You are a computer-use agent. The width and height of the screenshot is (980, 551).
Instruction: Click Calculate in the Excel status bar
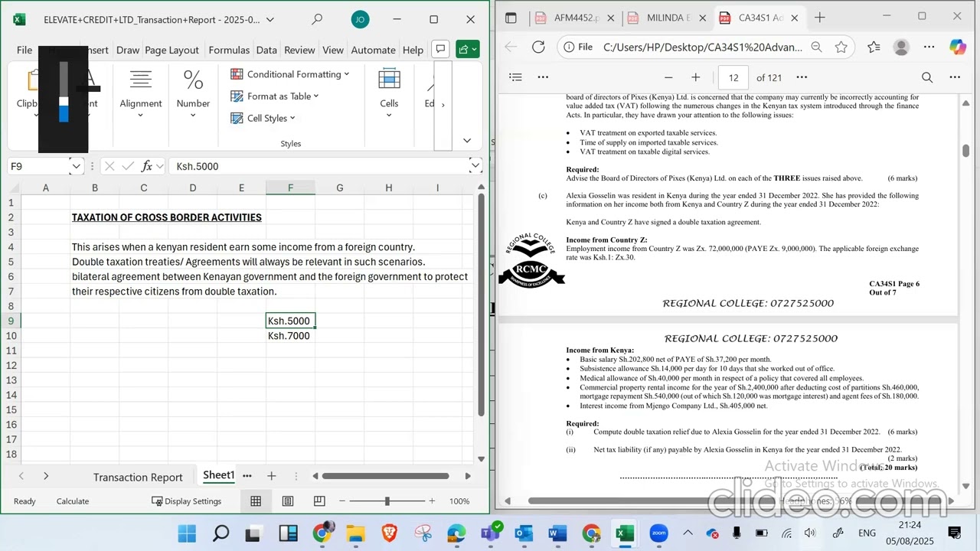pyautogui.click(x=73, y=501)
